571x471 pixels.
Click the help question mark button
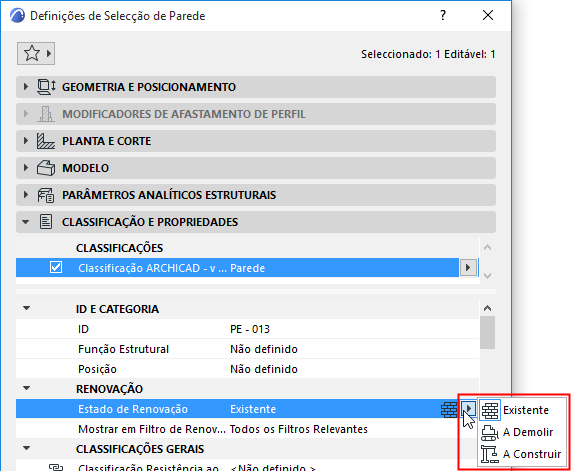(x=442, y=15)
